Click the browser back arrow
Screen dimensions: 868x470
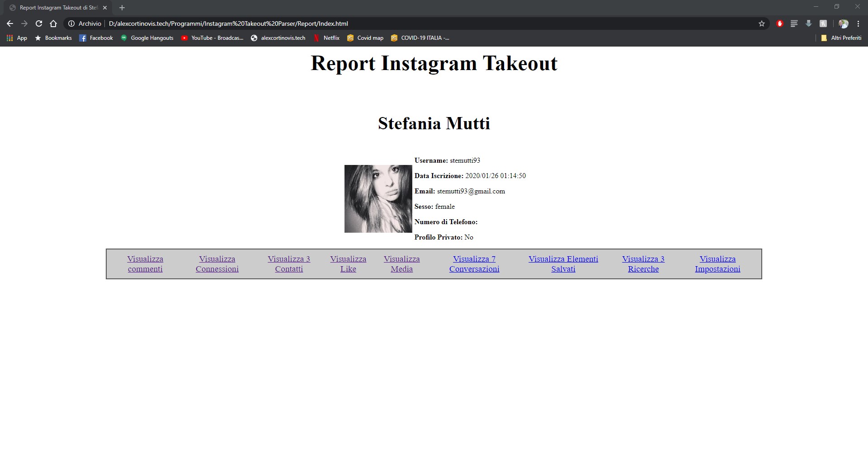tap(9, 23)
